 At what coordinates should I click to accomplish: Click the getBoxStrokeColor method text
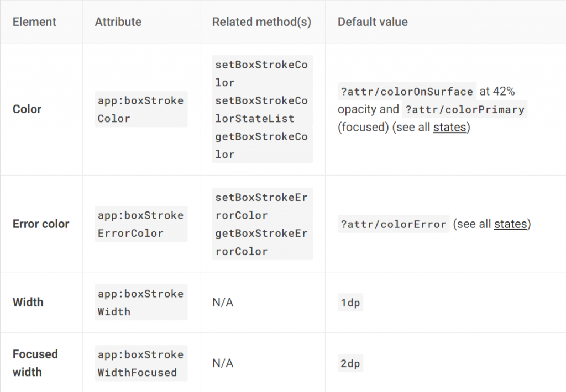[x=261, y=146]
